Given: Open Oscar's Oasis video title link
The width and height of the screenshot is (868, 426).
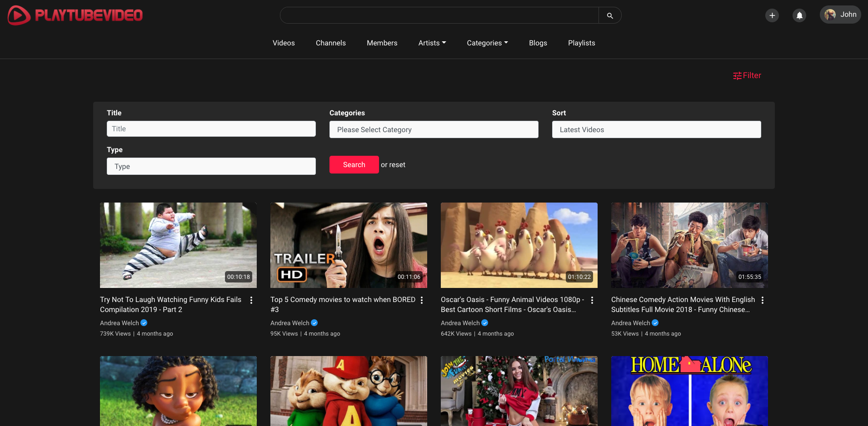Looking at the screenshot, I should coord(513,304).
